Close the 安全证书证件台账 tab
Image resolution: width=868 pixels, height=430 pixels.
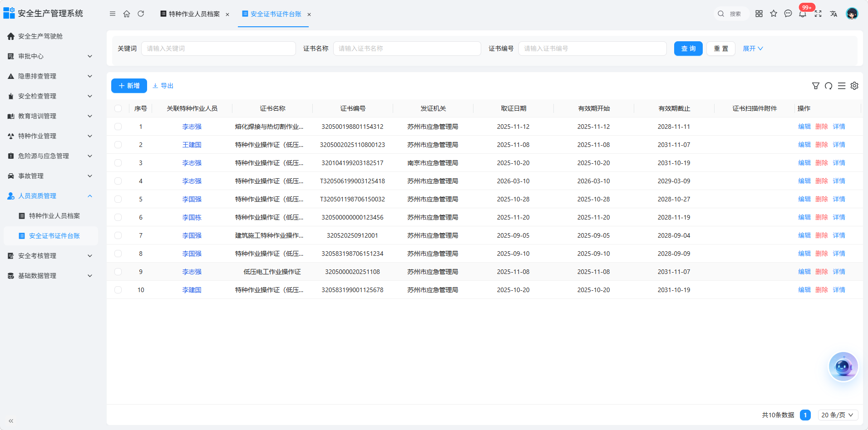309,15
